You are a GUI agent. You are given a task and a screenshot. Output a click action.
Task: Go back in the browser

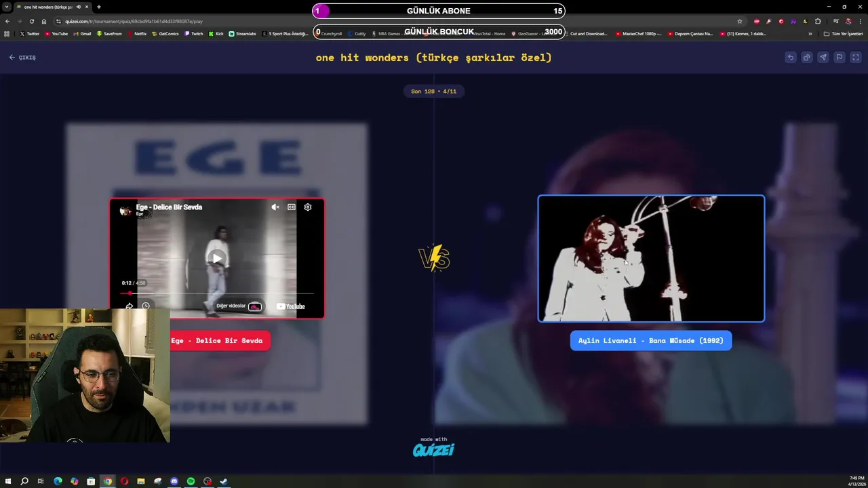(7, 21)
